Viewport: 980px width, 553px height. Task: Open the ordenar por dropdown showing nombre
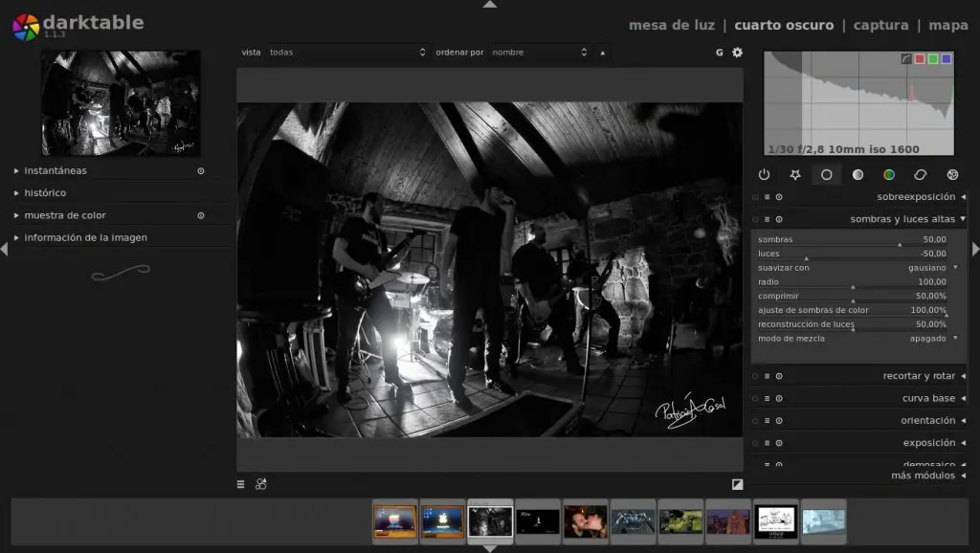pos(540,53)
